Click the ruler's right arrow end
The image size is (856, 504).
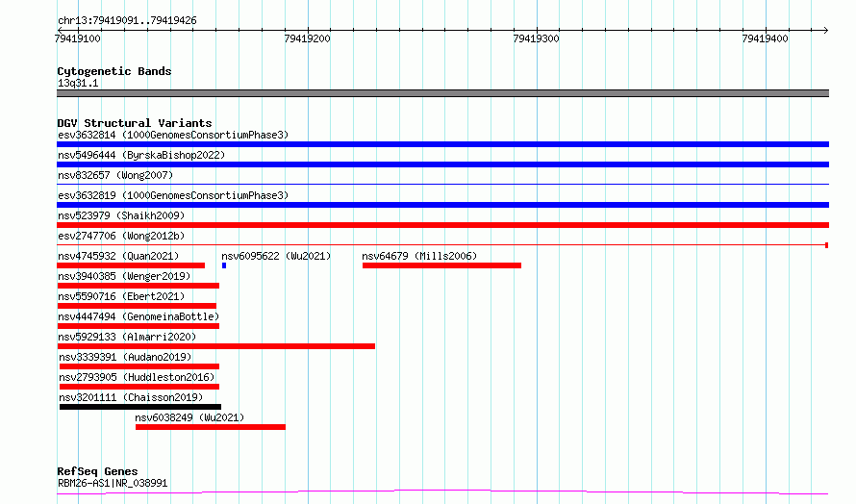pyautogui.click(x=826, y=30)
